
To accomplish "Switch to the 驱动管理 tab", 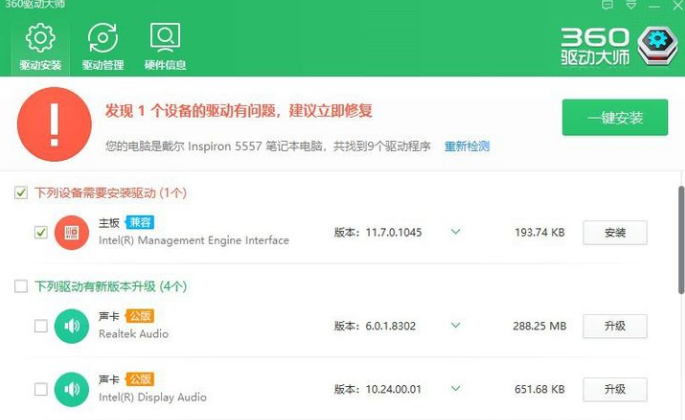I will tap(103, 47).
